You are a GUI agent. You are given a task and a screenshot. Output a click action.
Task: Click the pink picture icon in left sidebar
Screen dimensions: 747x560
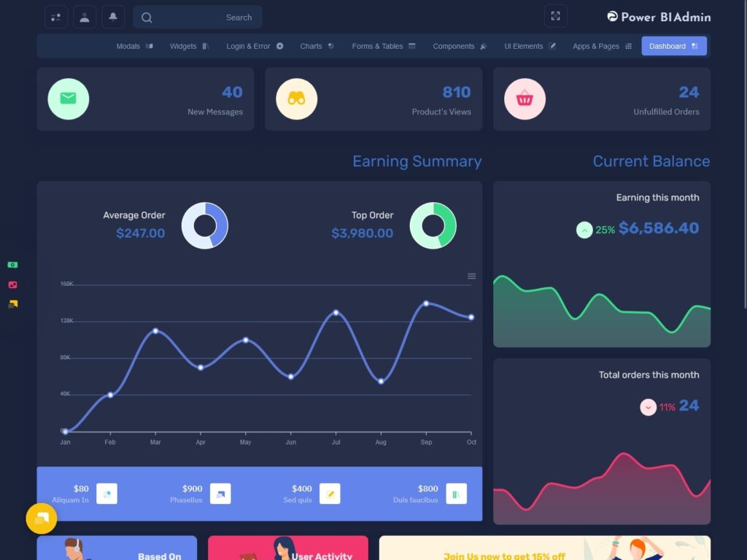coord(12,284)
